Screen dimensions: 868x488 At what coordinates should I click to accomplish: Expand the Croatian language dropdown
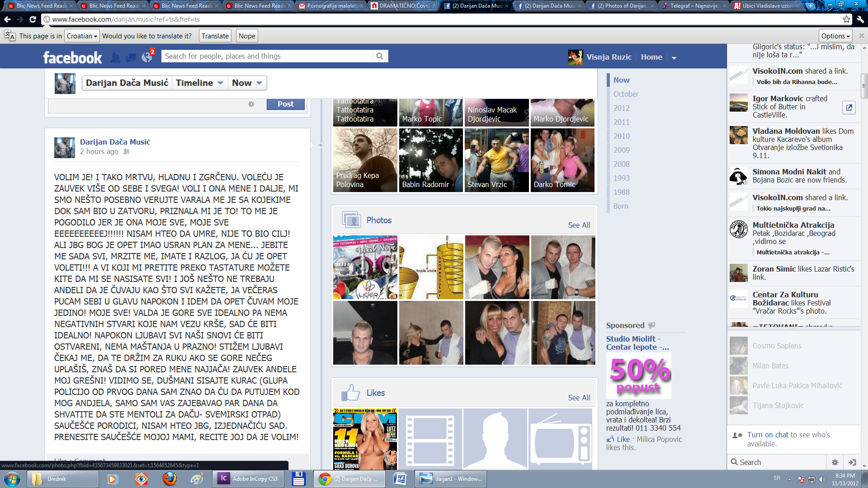tap(82, 36)
